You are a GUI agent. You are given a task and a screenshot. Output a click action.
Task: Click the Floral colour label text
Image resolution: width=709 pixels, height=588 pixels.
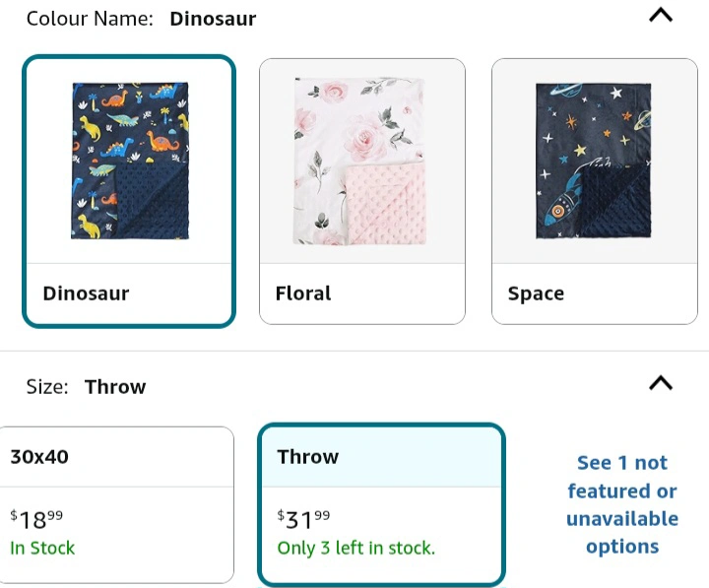(302, 294)
